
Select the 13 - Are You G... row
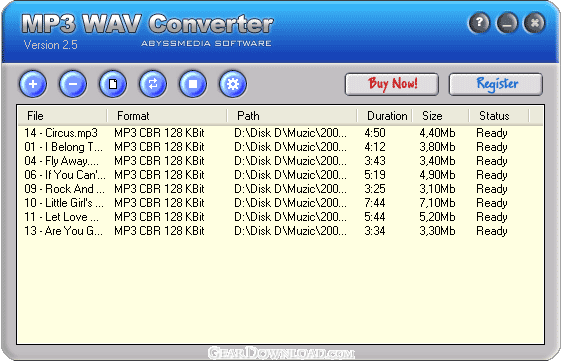(281, 231)
